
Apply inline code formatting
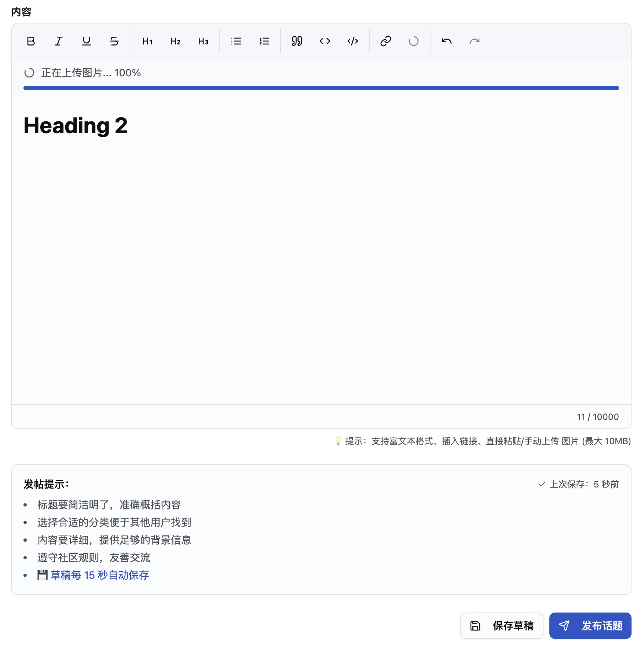pos(325,41)
